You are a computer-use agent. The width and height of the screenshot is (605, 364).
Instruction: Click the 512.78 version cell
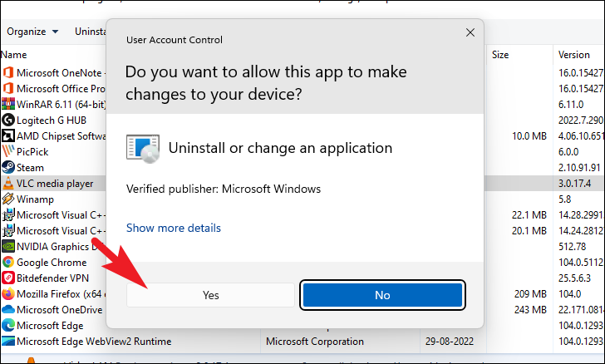pos(573,247)
